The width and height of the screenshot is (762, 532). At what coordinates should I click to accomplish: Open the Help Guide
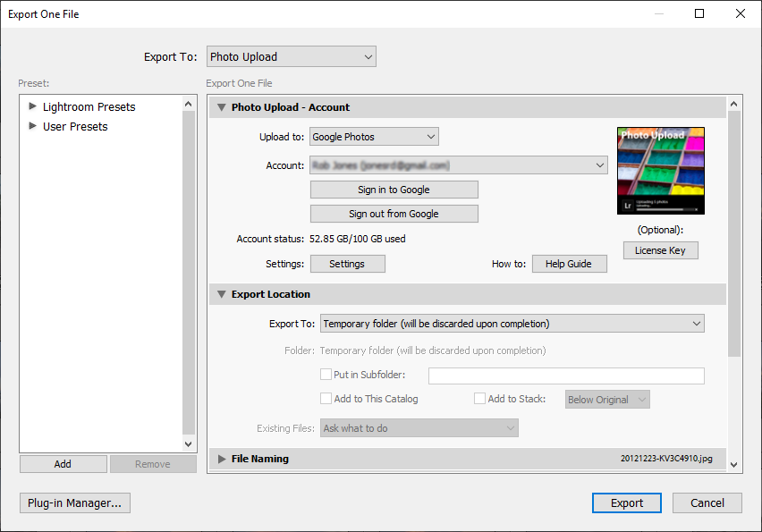click(568, 264)
